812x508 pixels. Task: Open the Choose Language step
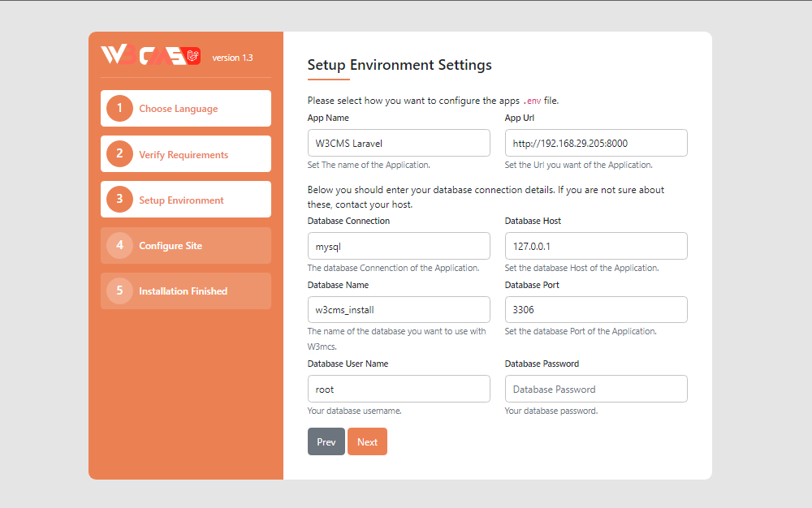(x=178, y=109)
